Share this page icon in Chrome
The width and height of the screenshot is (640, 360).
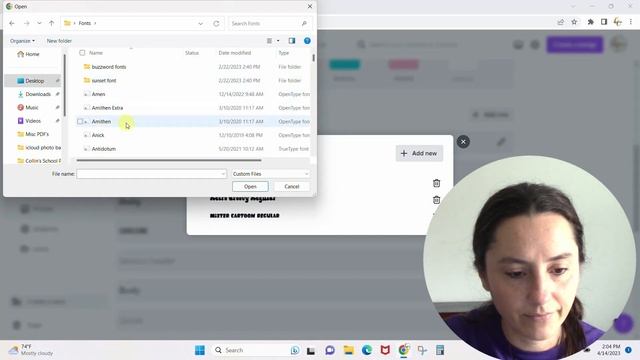pos(561,22)
